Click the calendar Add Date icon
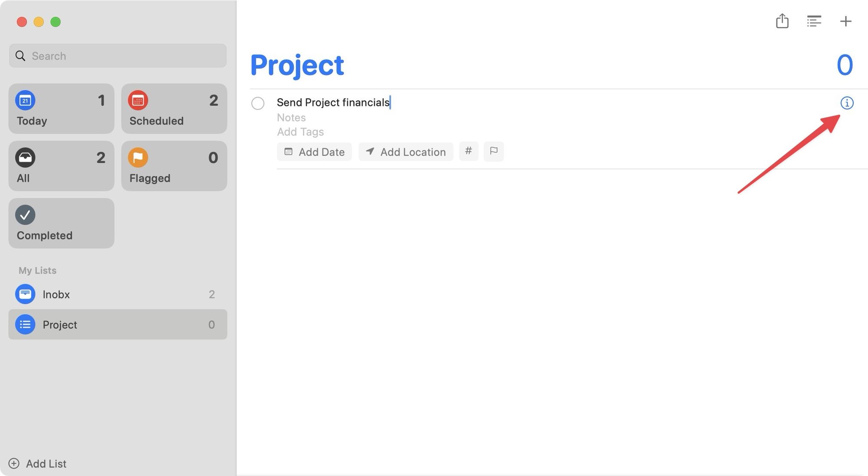Viewport: 868px width, 476px height. (288, 151)
